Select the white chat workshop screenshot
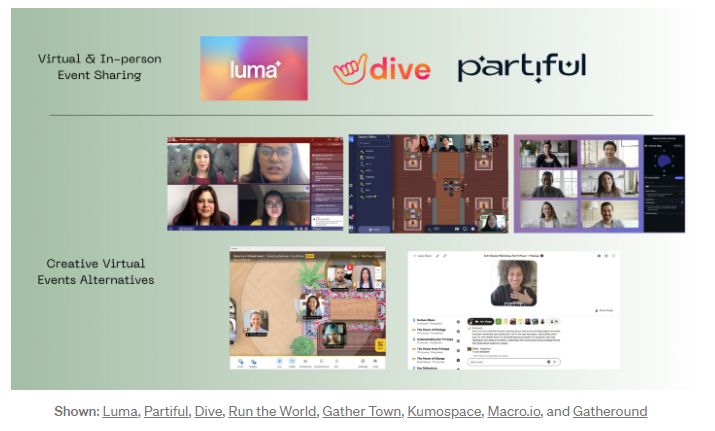This screenshot has height=431, width=715. click(x=513, y=310)
